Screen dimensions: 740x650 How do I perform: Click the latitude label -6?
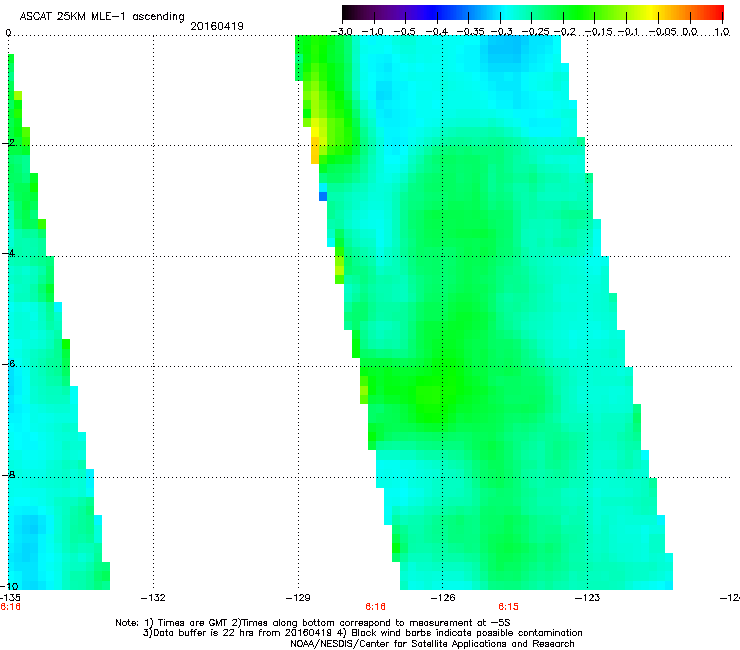pyautogui.click(x=8, y=363)
